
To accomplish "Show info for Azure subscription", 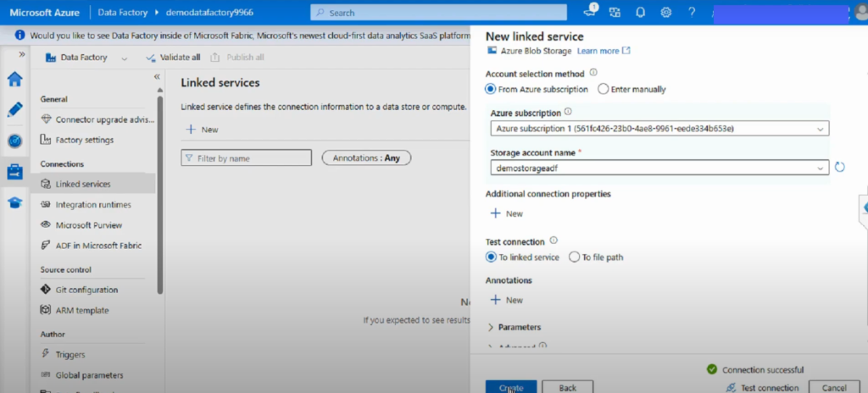I will (x=567, y=113).
